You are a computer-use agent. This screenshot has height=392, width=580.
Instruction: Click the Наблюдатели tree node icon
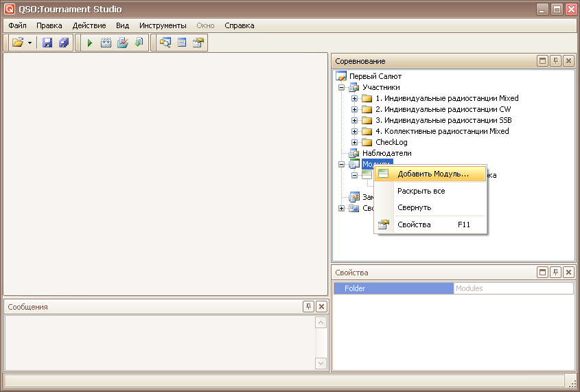coord(353,153)
